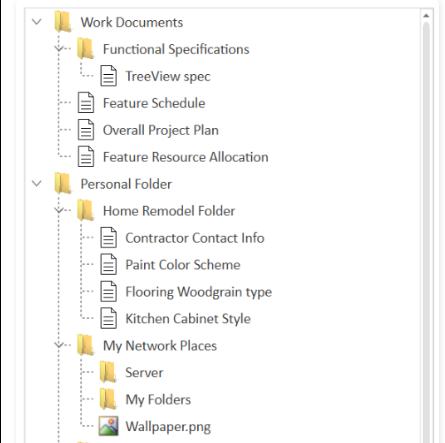Click the My Folders folder icon
This screenshot has width=445, height=443.
(x=108, y=399)
